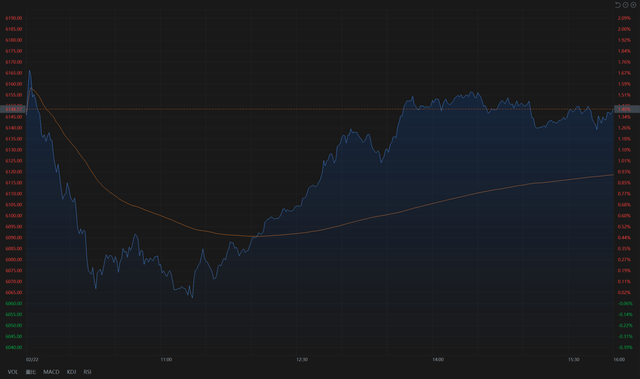Click the highlighted current price label 6148.57
The image size is (640, 379).
13,109
